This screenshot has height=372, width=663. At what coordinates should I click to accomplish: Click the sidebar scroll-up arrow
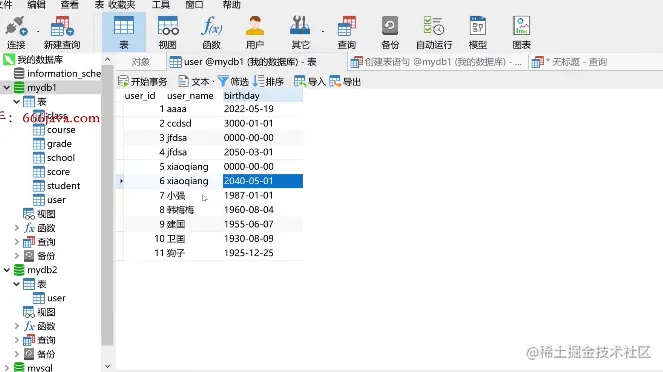(x=107, y=60)
